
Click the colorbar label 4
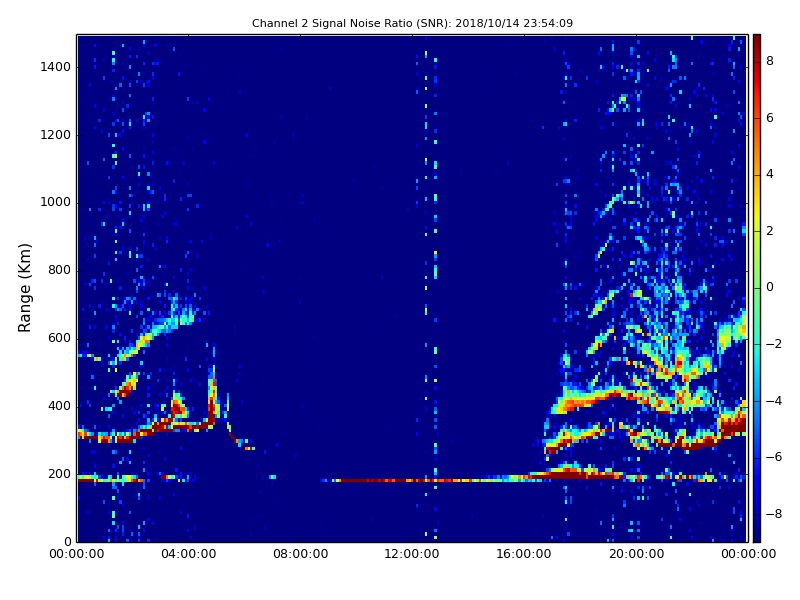click(770, 174)
